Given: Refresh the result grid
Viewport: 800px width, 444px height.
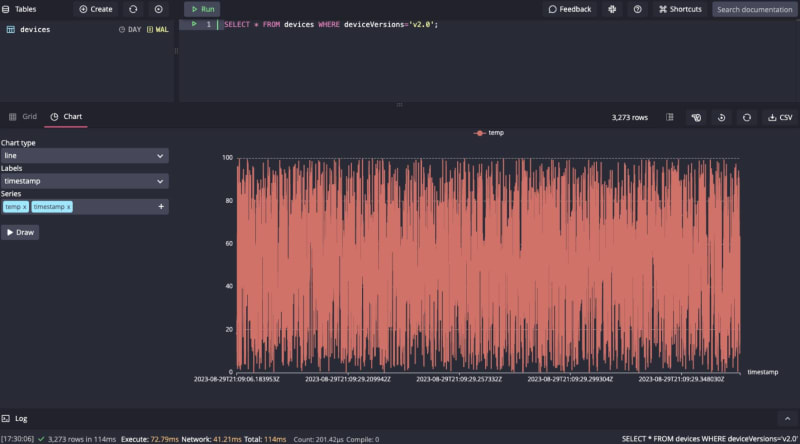Looking at the screenshot, I should click(x=747, y=117).
